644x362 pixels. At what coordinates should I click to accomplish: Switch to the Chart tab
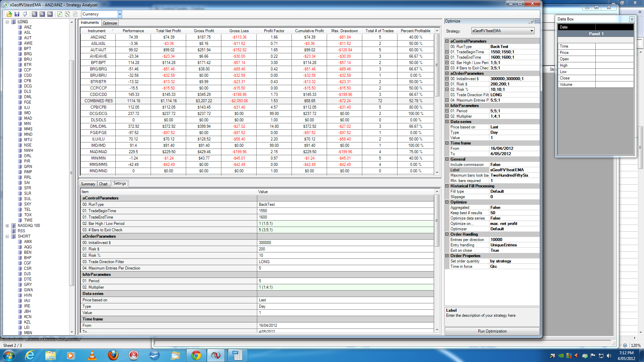click(x=103, y=184)
